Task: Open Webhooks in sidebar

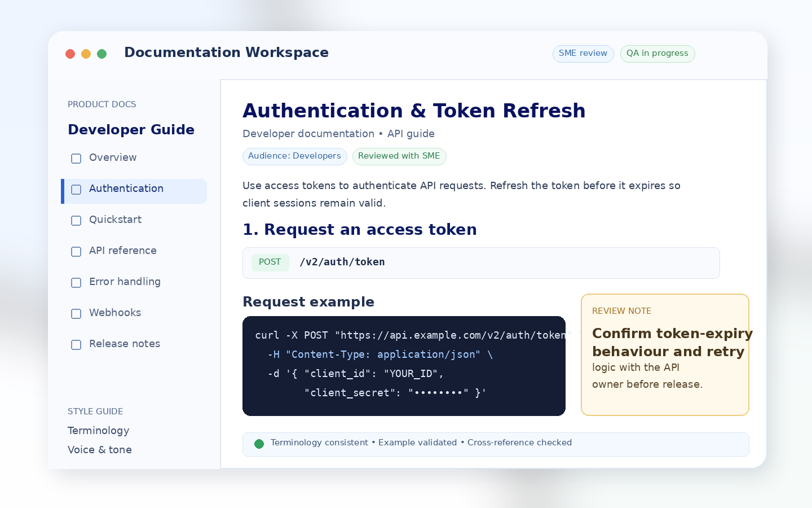Action: [x=115, y=313]
